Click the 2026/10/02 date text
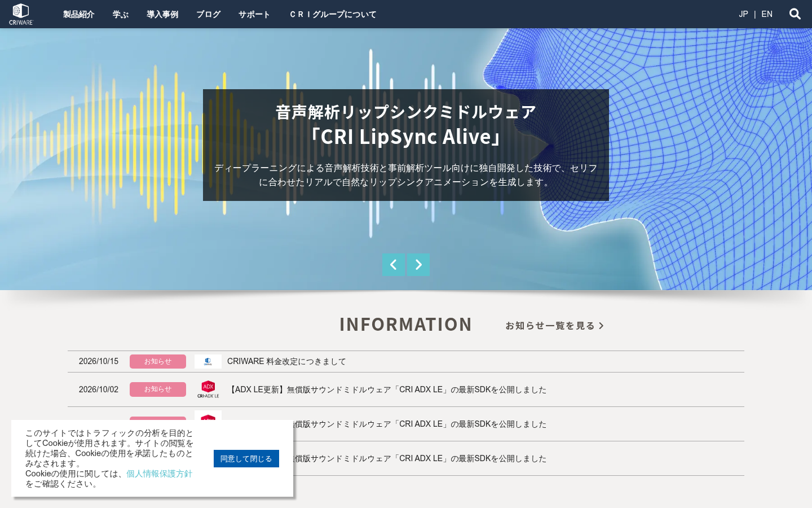 coord(99,389)
